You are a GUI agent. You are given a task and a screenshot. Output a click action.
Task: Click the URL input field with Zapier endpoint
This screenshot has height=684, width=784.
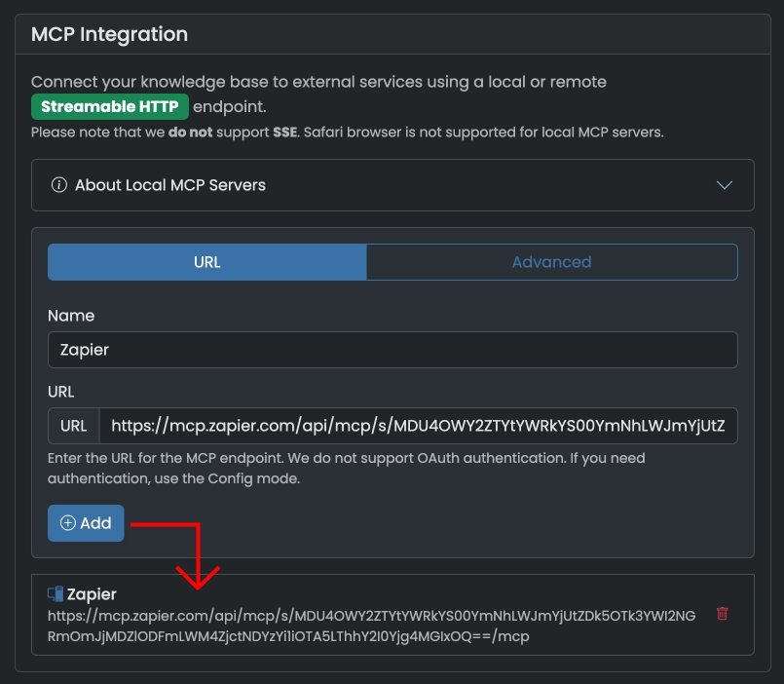tap(418, 426)
